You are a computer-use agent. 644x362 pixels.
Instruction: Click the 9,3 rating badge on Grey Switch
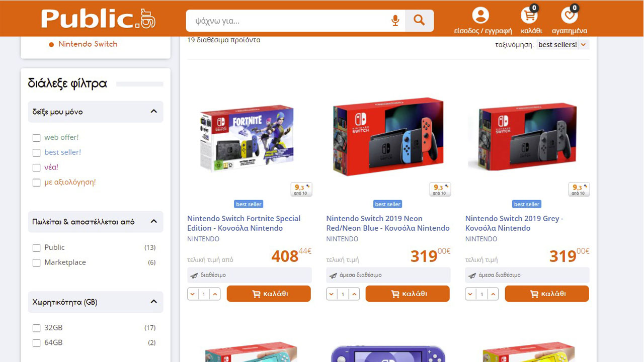click(579, 189)
